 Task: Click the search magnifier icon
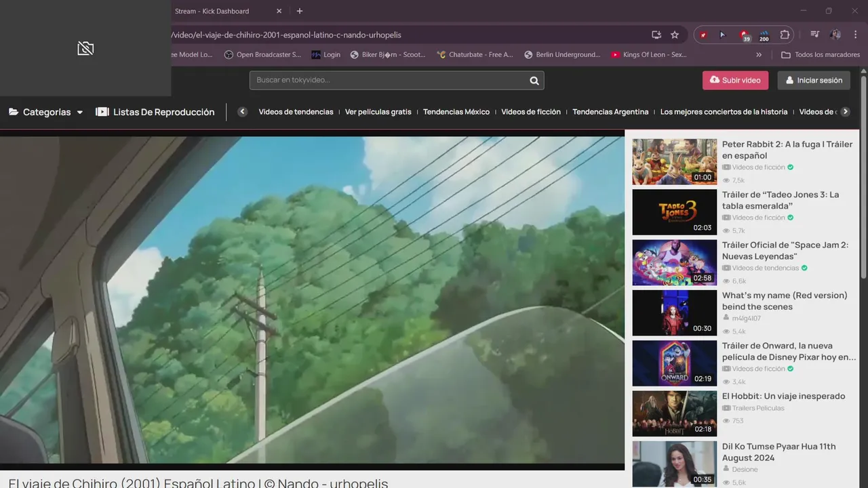(534, 81)
